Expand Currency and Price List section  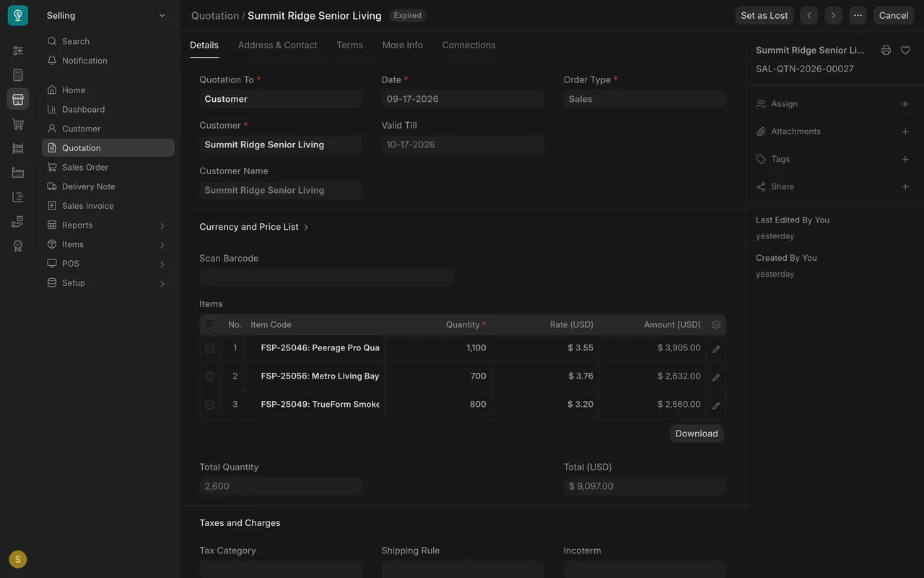point(254,227)
